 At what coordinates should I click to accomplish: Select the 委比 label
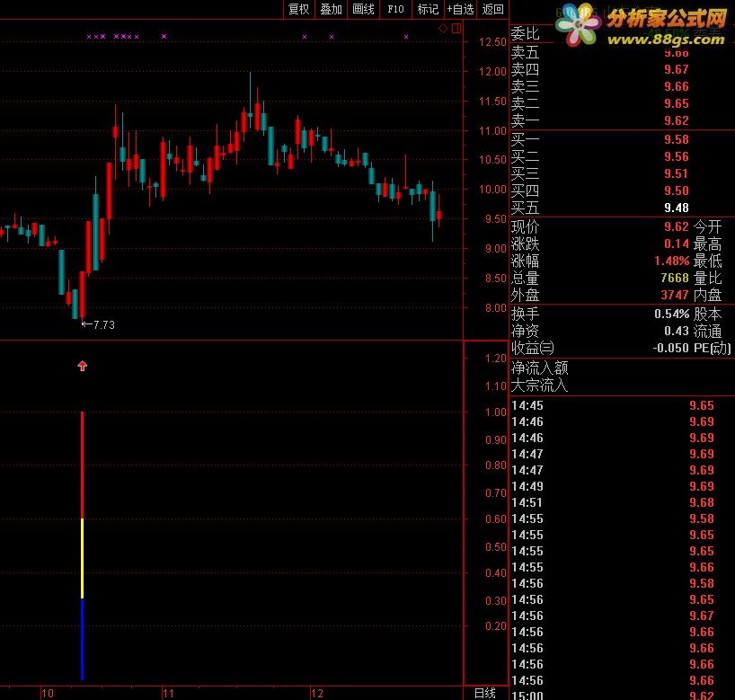(x=525, y=34)
